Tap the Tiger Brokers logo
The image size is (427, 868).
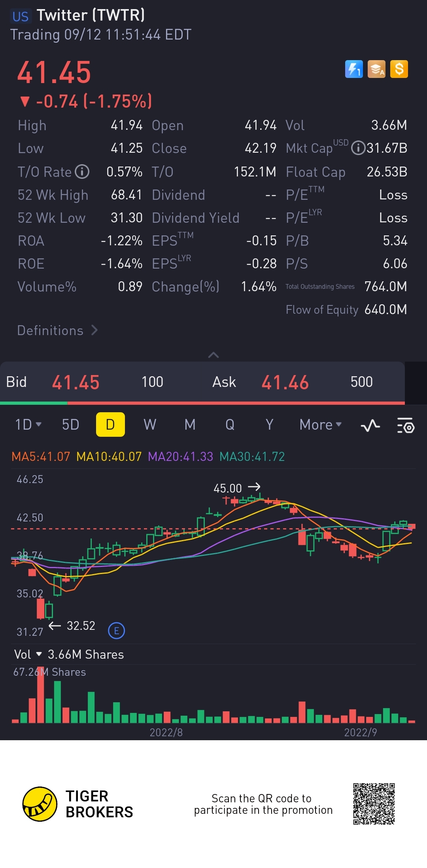[77, 804]
